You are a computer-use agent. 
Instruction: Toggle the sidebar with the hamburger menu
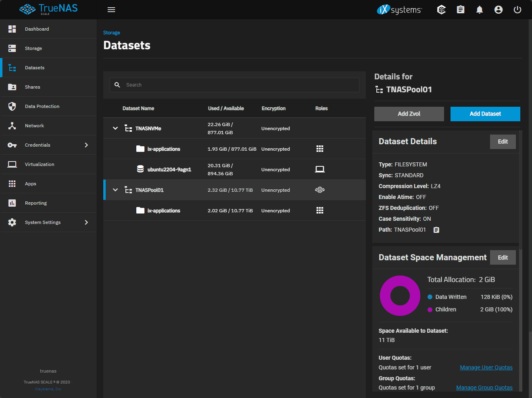click(111, 10)
